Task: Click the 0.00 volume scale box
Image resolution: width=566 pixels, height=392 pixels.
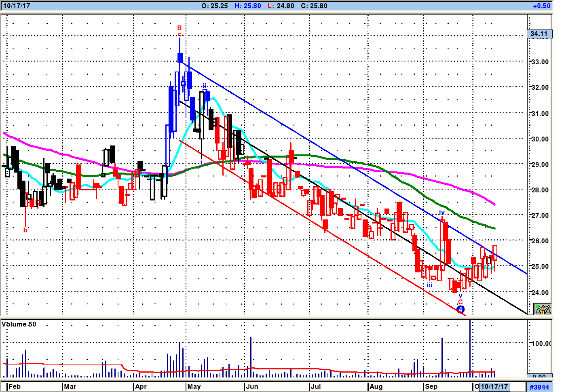Action: tap(539, 377)
